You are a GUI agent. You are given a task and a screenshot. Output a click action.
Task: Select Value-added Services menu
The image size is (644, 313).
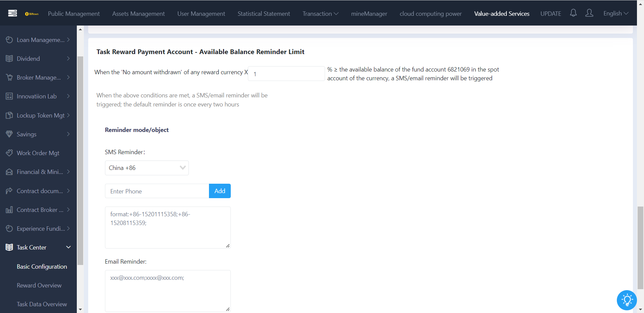pyautogui.click(x=502, y=13)
